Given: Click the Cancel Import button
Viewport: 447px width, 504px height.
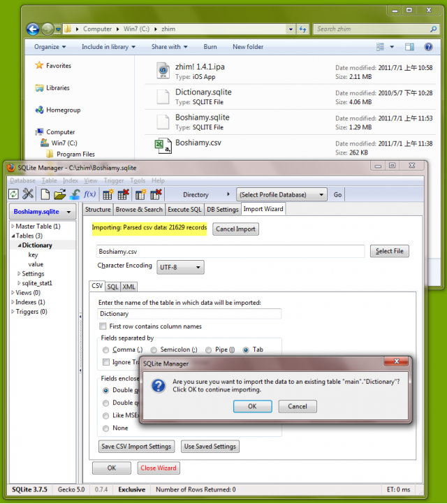Looking at the screenshot, I should point(235,229).
